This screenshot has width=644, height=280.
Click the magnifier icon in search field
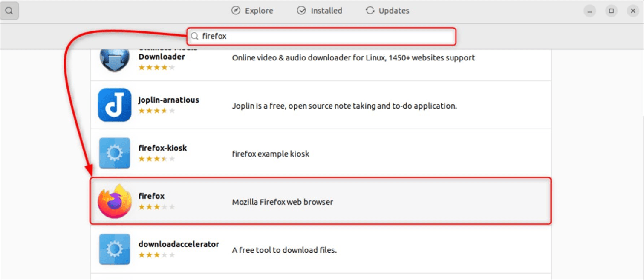coord(194,37)
